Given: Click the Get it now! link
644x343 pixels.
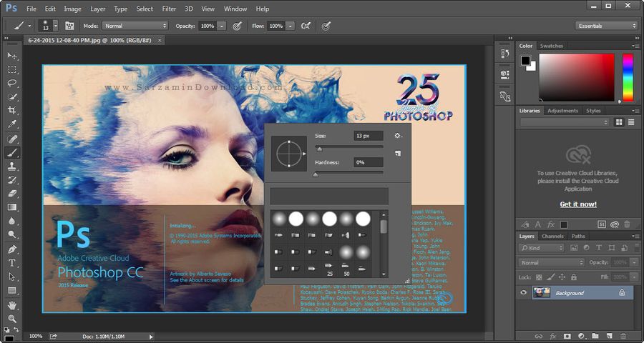Looking at the screenshot, I should click(577, 204).
